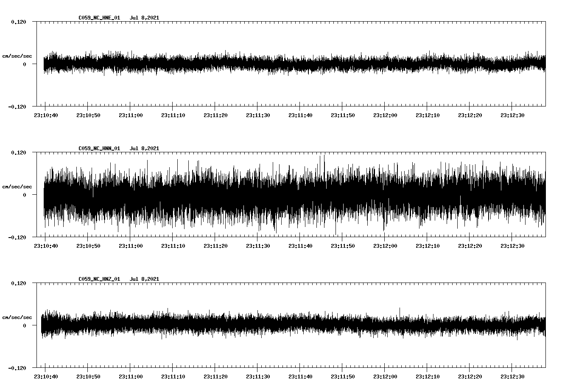The height and width of the screenshot is (392, 576).
Task: Select the C059_NC_HNN_01 channel label
Action: pyautogui.click(x=98, y=148)
